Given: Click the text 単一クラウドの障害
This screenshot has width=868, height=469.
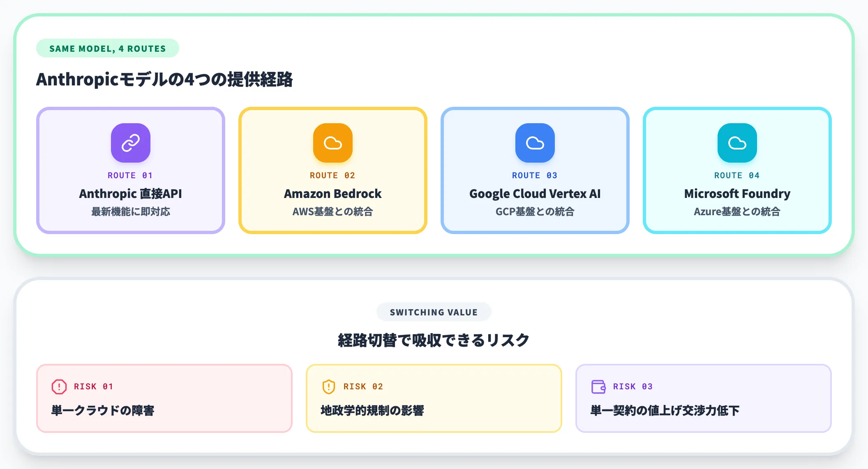Looking at the screenshot, I should coord(103,410).
